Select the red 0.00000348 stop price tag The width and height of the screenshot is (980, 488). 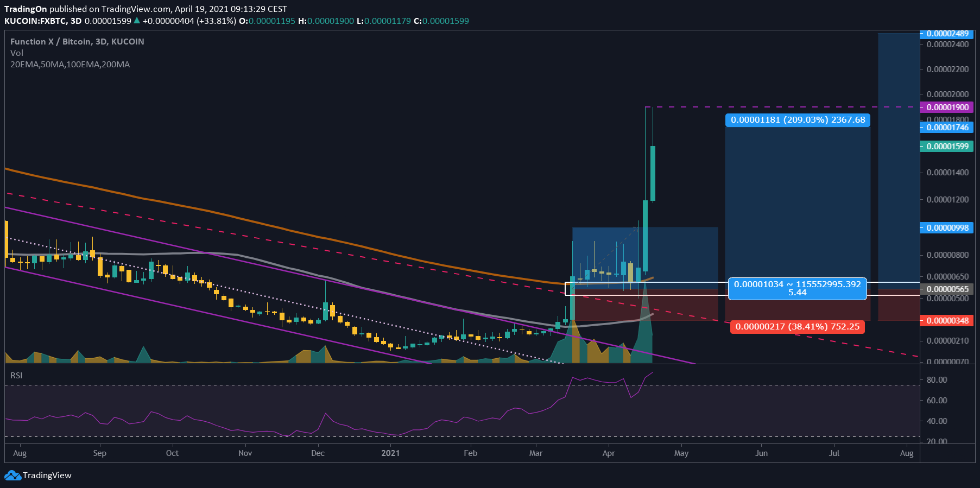click(x=947, y=321)
